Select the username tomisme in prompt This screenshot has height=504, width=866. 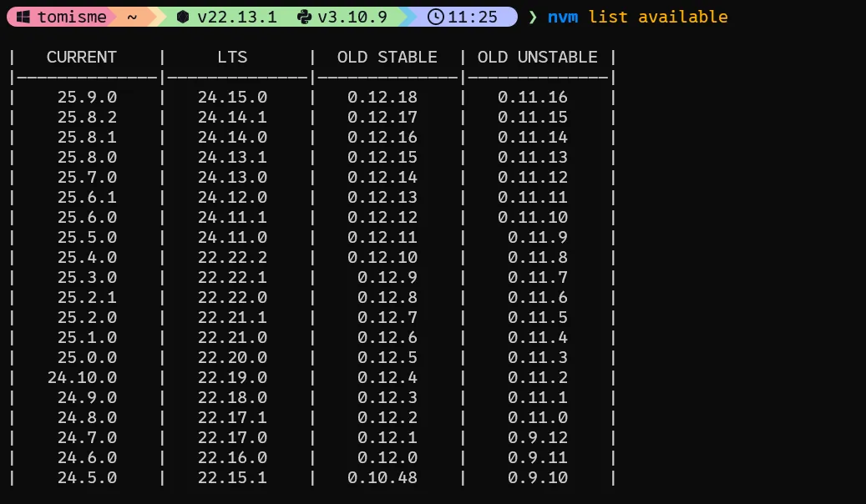[72, 18]
